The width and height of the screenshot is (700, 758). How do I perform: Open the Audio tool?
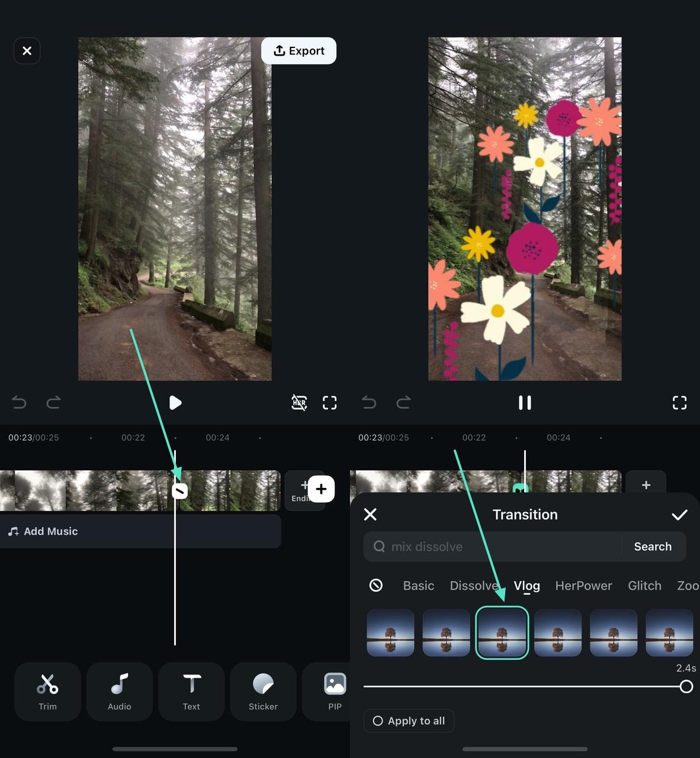pos(120,692)
